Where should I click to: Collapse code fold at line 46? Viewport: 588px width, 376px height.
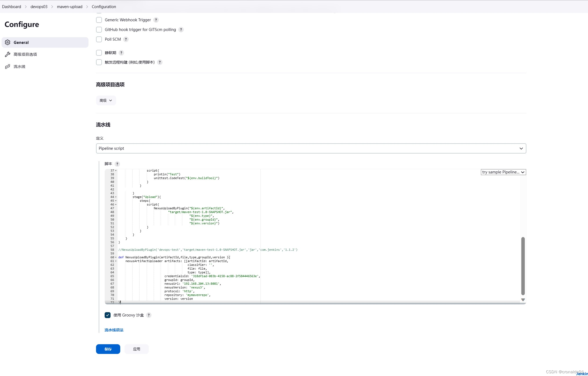(x=116, y=204)
